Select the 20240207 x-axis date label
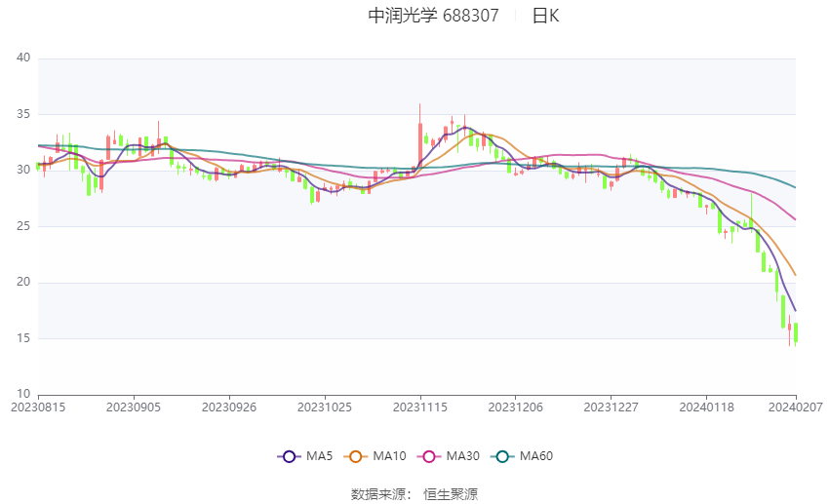Image resolution: width=829 pixels, height=504 pixels. pyautogui.click(x=796, y=407)
